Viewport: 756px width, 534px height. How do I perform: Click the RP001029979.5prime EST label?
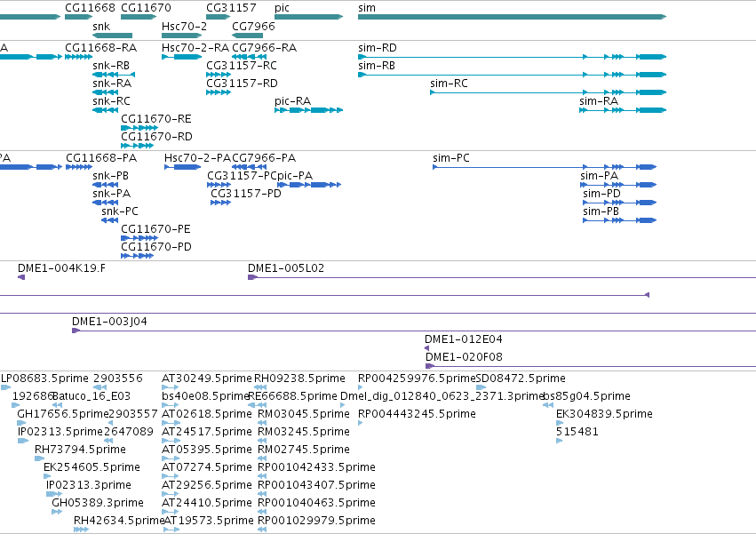(317, 521)
